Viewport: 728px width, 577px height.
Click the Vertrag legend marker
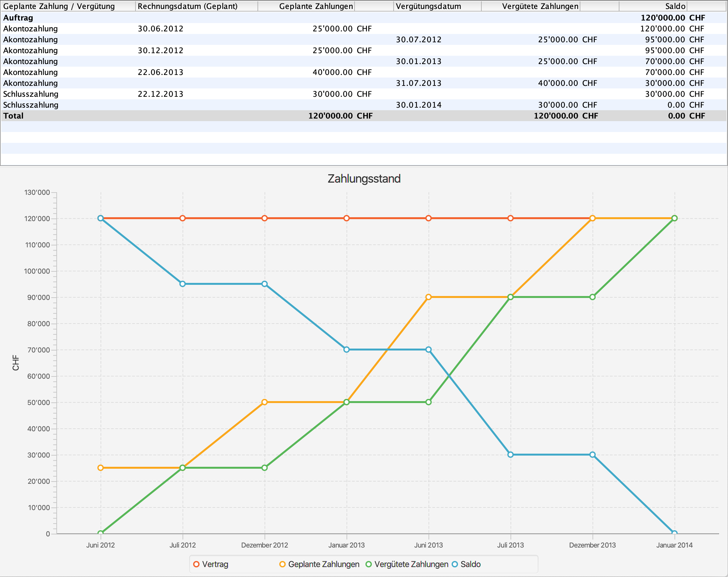click(196, 564)
